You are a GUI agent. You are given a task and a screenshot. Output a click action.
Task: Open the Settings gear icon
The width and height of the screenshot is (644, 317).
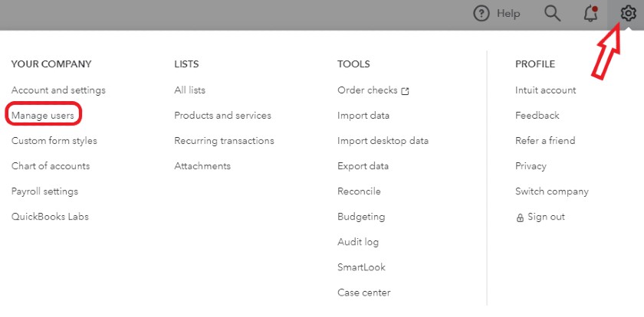pyautogui.click(x=628, y=14)
